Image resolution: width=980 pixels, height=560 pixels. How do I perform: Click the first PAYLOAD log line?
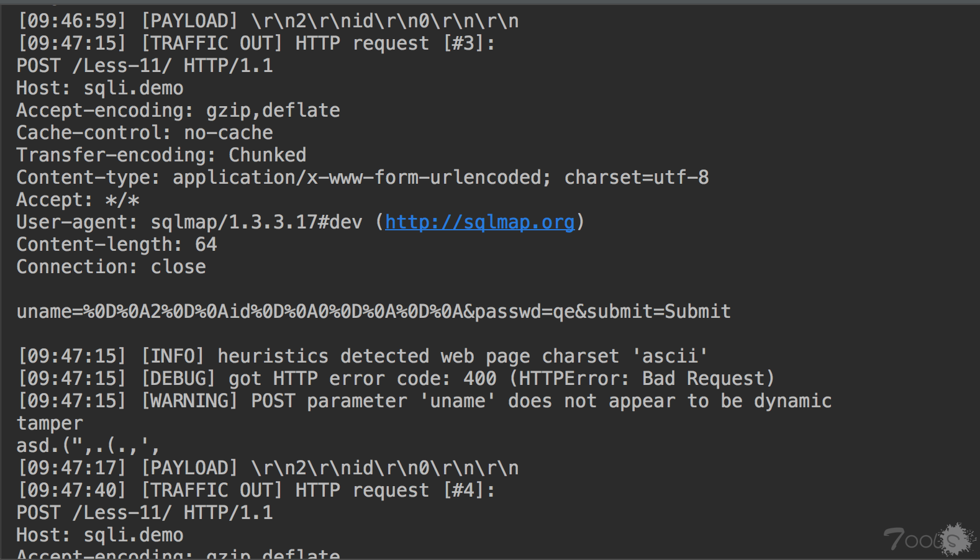point(268,21)
